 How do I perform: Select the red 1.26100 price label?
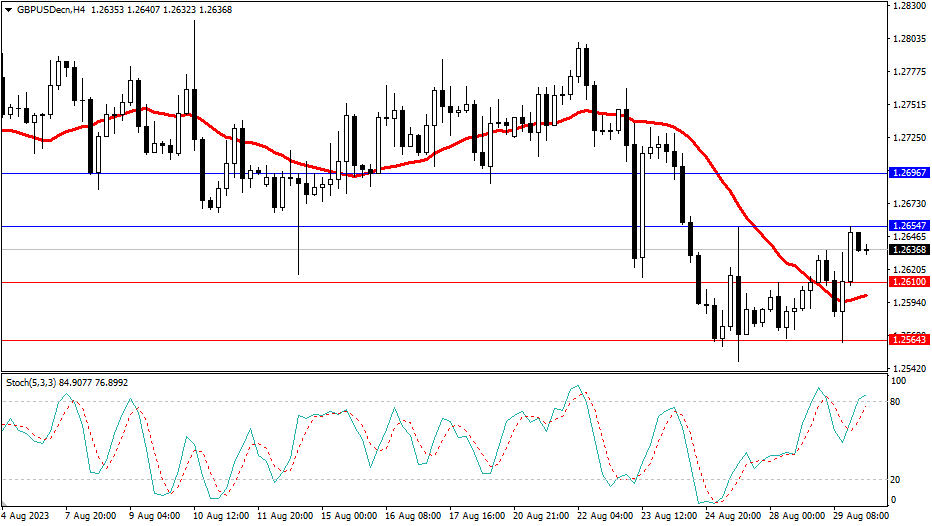point(909,283)
